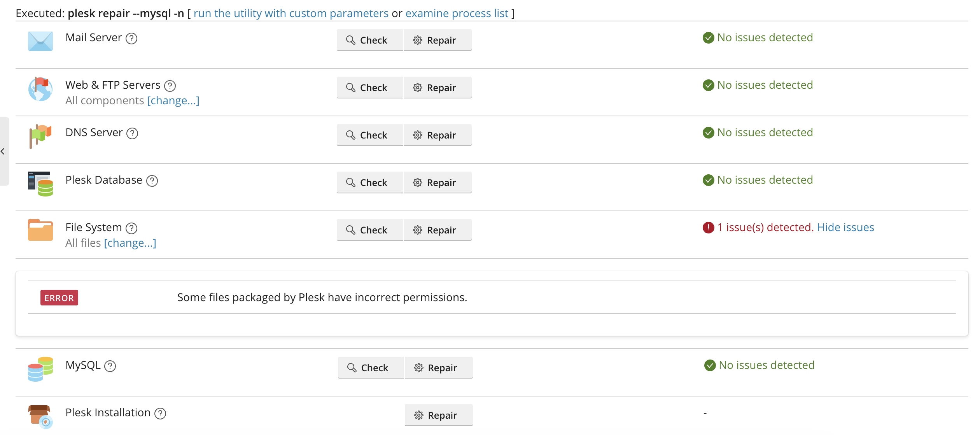Click the Mail Server envelope icon
This screenshot has width=980, height=435.
pos(40,41)
